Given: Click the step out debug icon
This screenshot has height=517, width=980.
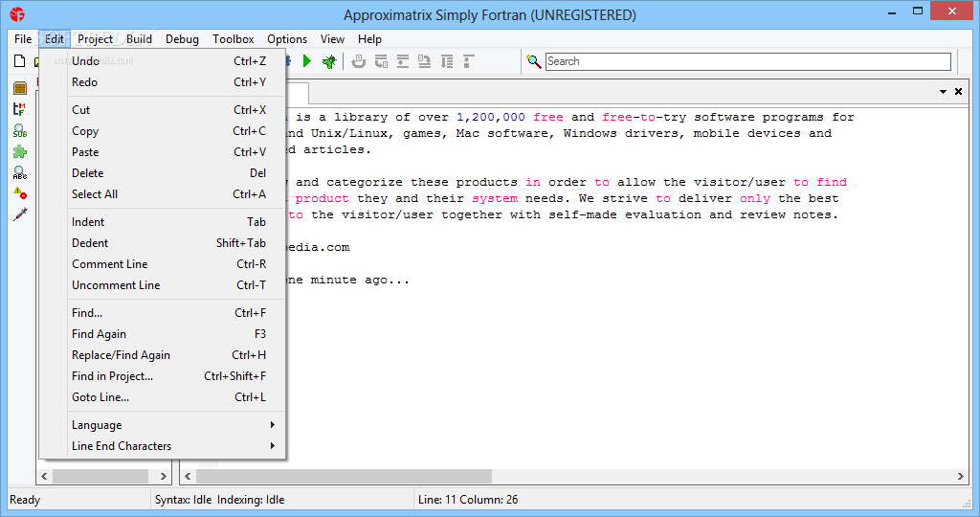Looking at the screenshot, I should 425,60.
